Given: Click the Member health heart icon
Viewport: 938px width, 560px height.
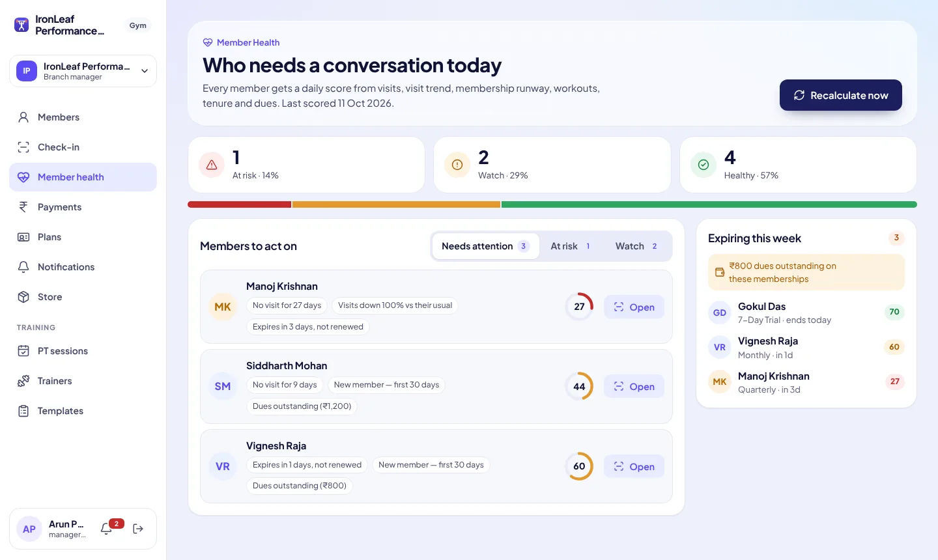Looking at the screenshot, I should [23, 177].
